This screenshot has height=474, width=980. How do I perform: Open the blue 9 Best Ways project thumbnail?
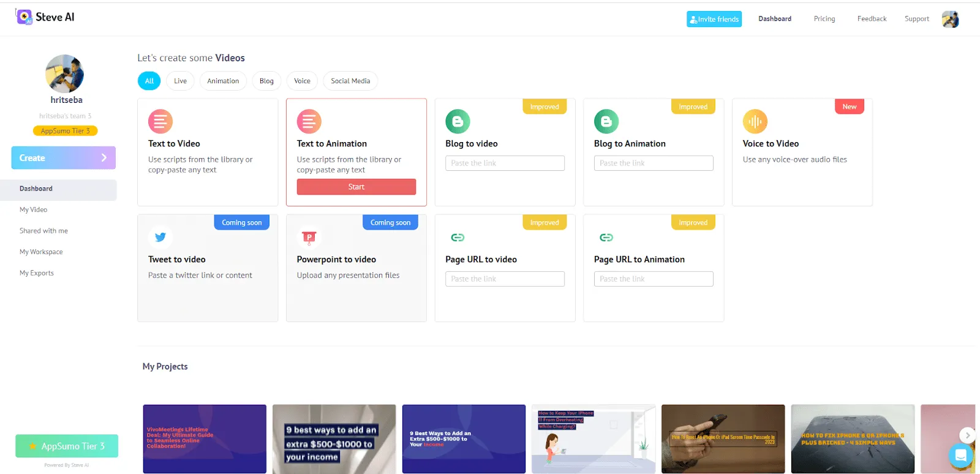click(464, 439)
